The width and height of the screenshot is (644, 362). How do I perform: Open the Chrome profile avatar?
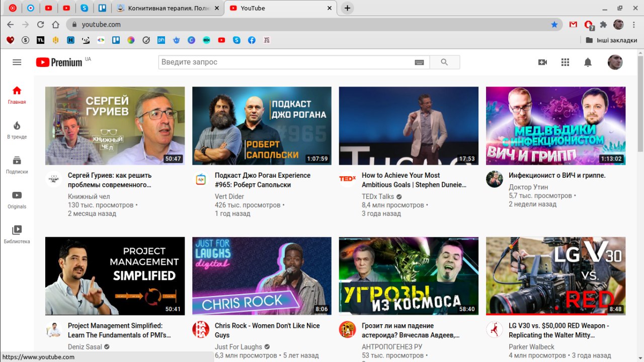618,24
